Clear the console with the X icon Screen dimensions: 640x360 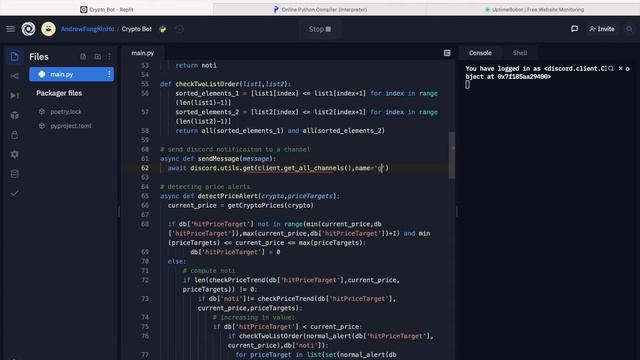tap(620, 69)
